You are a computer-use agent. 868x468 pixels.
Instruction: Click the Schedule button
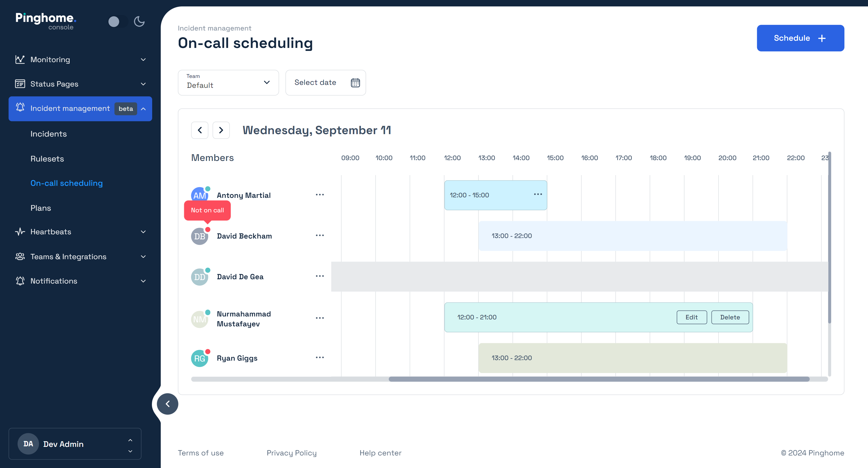pyautogui.click(x=800, y=38)
